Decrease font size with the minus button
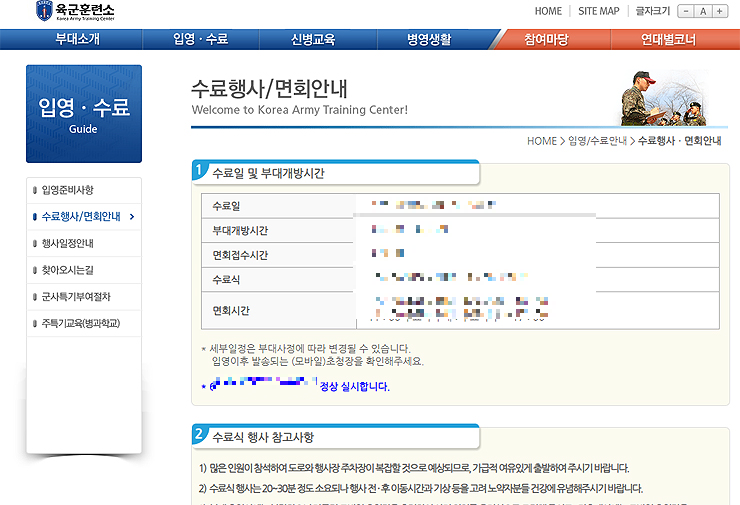Viewport: 740px width, 505px height. click(x=686, y=11)
